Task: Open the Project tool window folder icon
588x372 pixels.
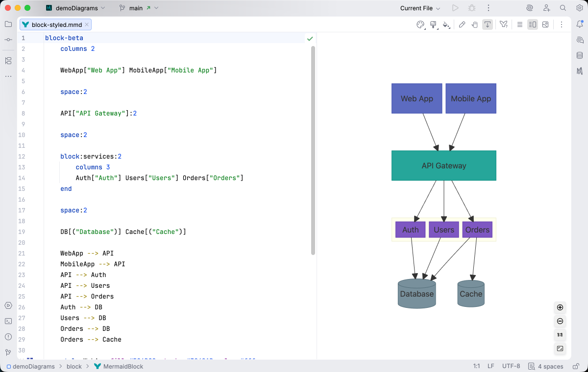Action: pyautogui.click(x=8, y=24)
